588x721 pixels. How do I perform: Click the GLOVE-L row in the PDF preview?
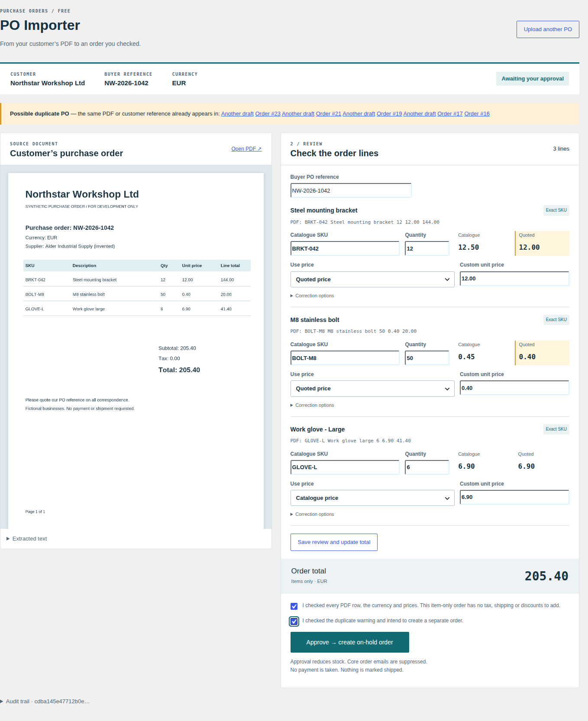coord(137,309)
